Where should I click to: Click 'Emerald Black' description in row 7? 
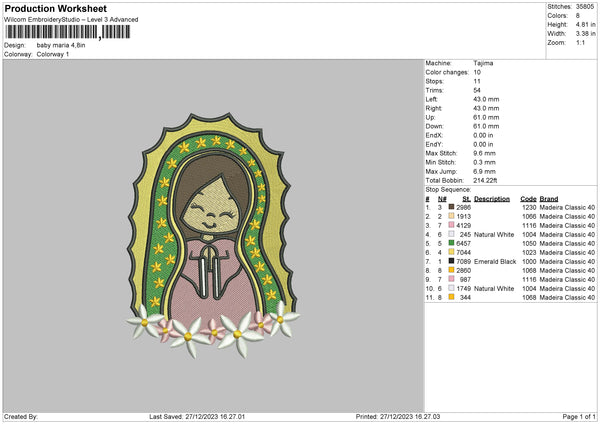point(495,261)
